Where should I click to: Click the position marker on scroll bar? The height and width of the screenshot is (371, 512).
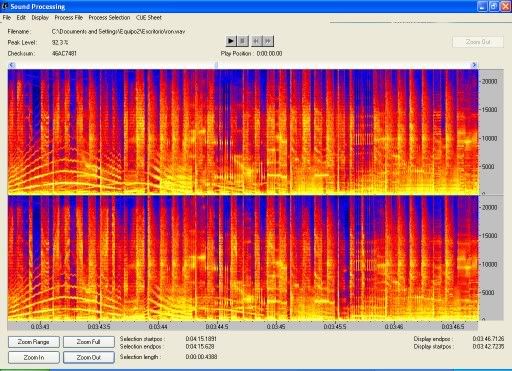pos(216,65)
